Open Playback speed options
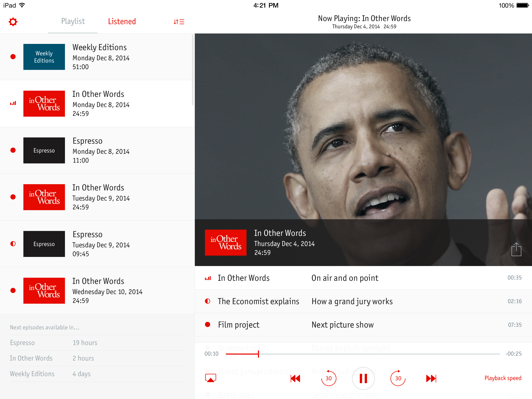532x399 pixels. tap(503, 378)
